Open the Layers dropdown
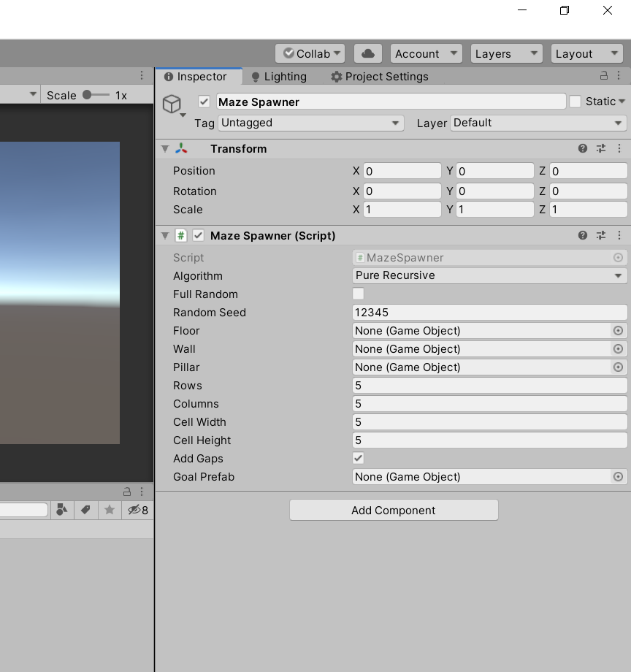The width and height of the screenshot is (631, 672). tap(506, 53)
